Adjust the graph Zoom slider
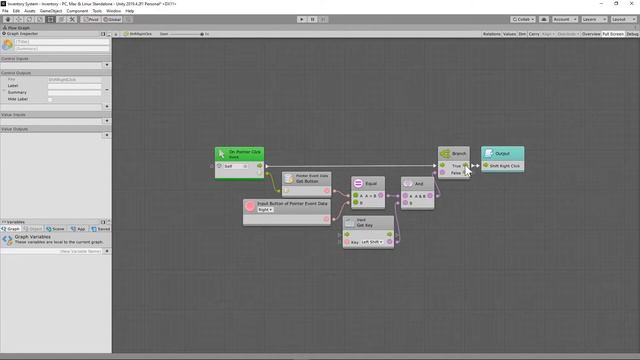 point(186,34)
